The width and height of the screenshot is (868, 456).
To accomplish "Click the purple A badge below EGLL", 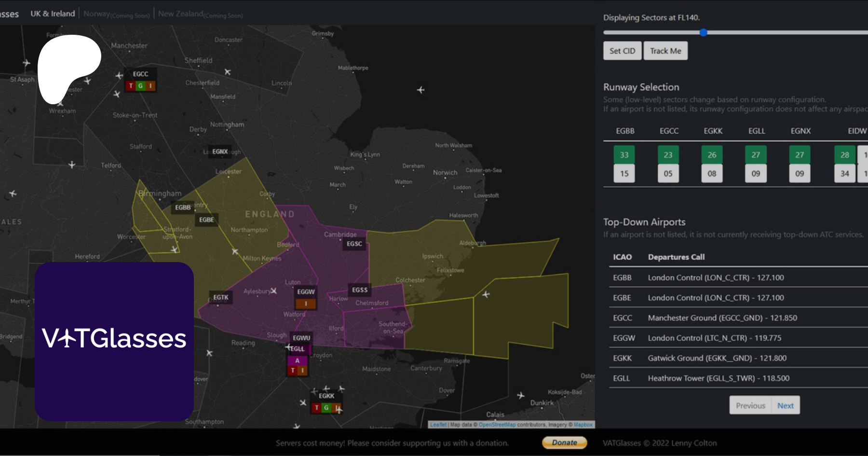I will tap(297, 360).
